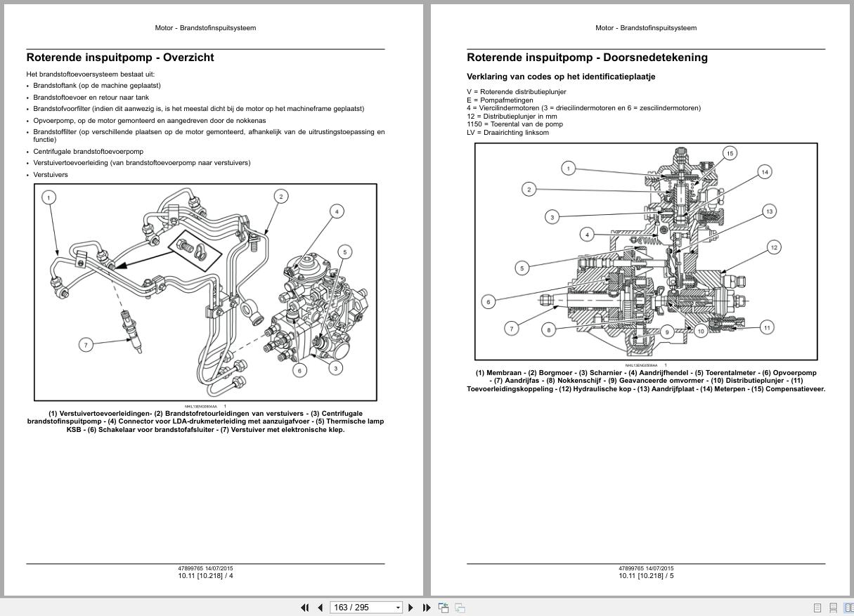Click right page header 'Motor - Brandstofinspuitsysteem'
This screenshot has height=616, width=854.
pyautogui.click(x=646, y=28)
